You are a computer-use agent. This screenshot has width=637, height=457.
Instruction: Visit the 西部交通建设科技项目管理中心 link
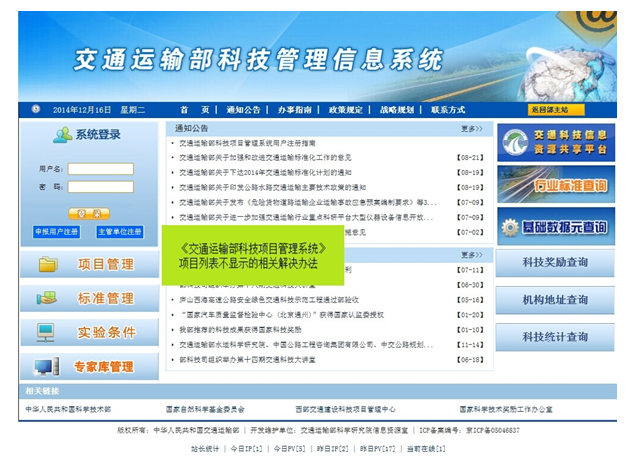tap(345, 409)
